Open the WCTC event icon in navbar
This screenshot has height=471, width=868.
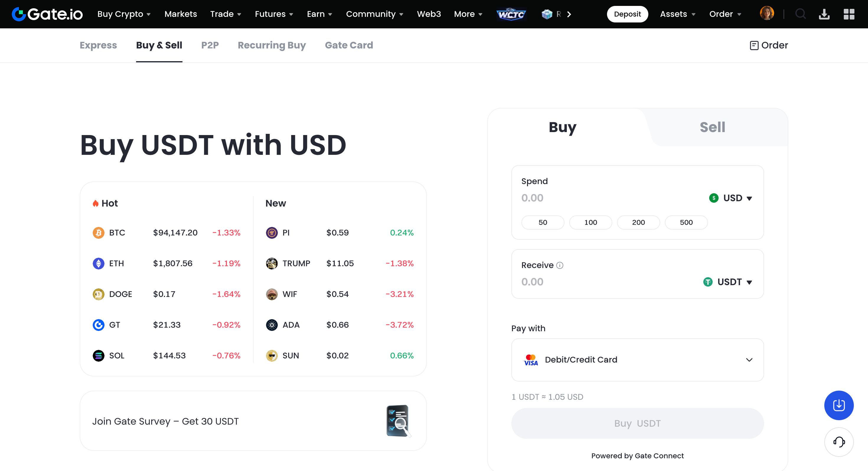click(x=511, y=14)
